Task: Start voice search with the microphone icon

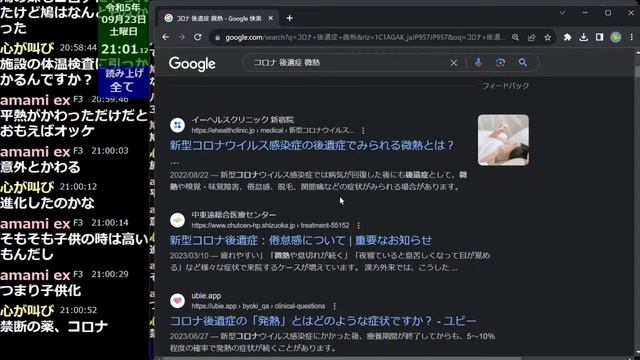Action: tap(478, 62)
